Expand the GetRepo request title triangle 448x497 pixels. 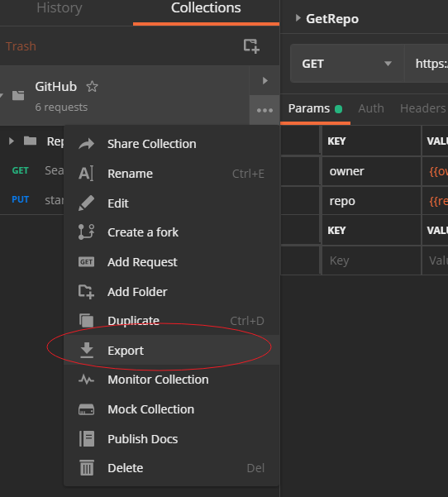pyautogui.click(x=298, y=18)
